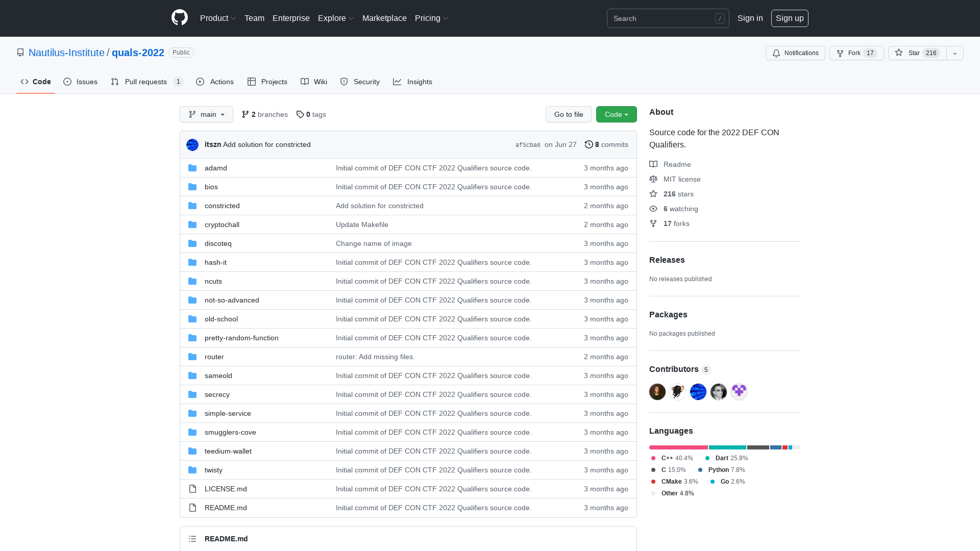This screenshot has width=980, height=551.
Task: Click the scale icon beside MIT license
Action: (x=653, y=179)
